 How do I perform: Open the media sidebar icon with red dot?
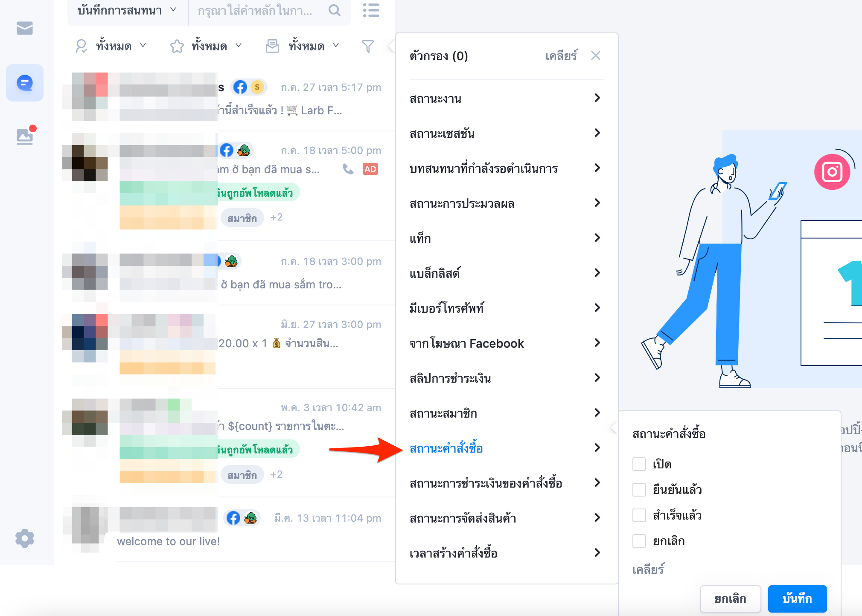25,136
